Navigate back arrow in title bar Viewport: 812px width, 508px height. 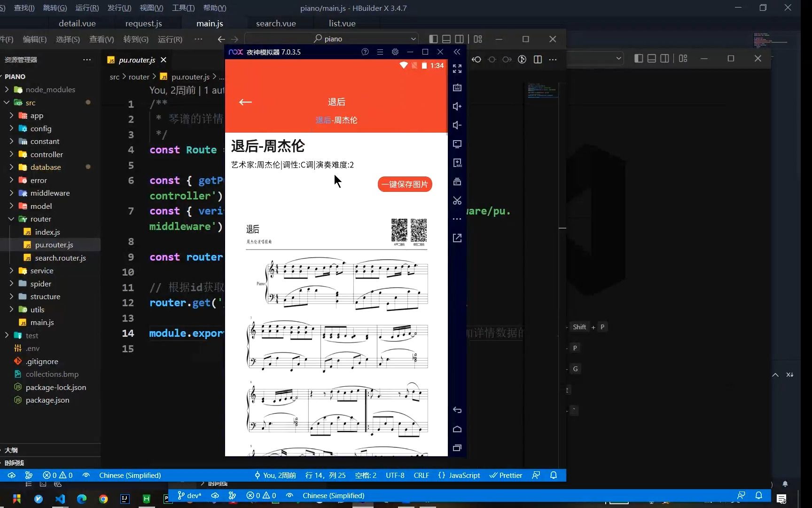pos(221,39)
